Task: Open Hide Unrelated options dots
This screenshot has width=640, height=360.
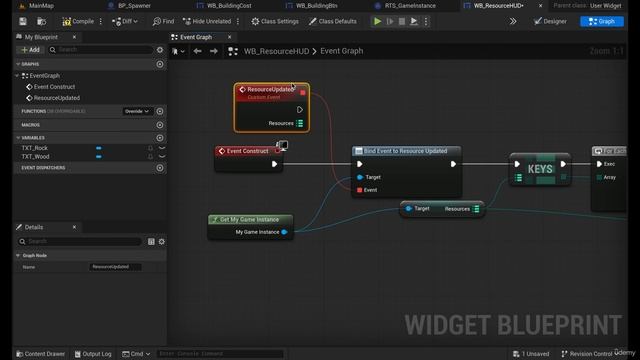Action: tap(238, 21)
